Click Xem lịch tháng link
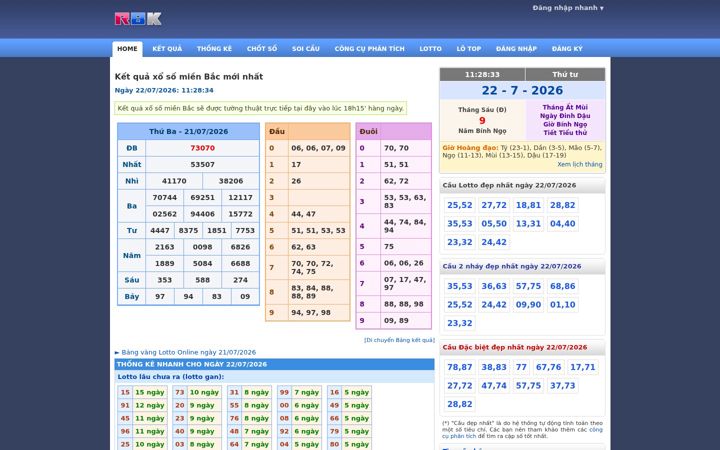Image resolution: width=720 pixels, height=450 pixels. pyautogui.click(x=579, y=164)
